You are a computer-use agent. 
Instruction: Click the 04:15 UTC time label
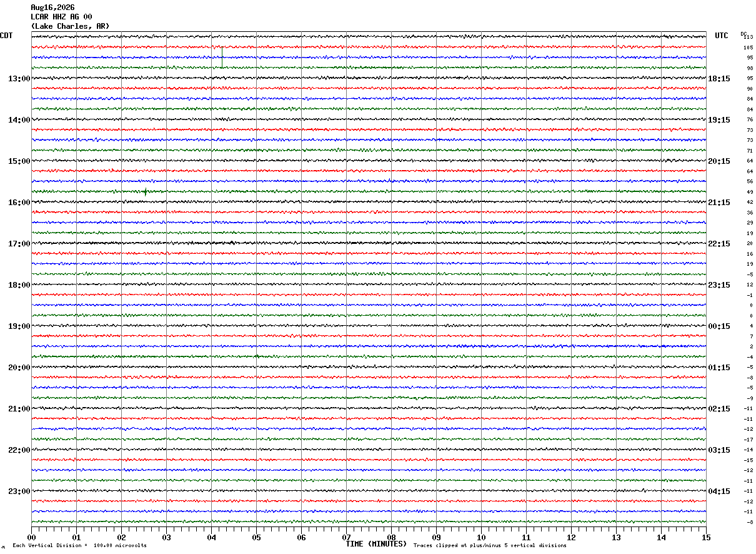click(719, 491)
